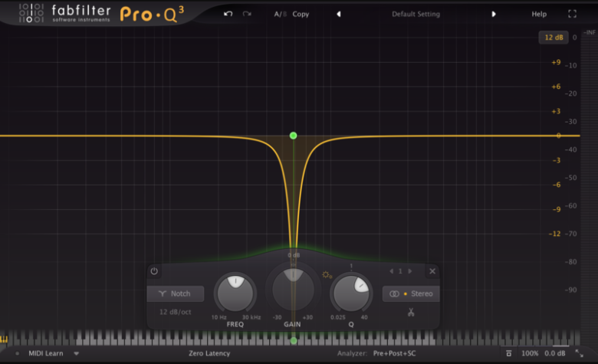This screenshot has height=364, width=598.
Task: Select previous band arrow
Action: pos(391,271)
